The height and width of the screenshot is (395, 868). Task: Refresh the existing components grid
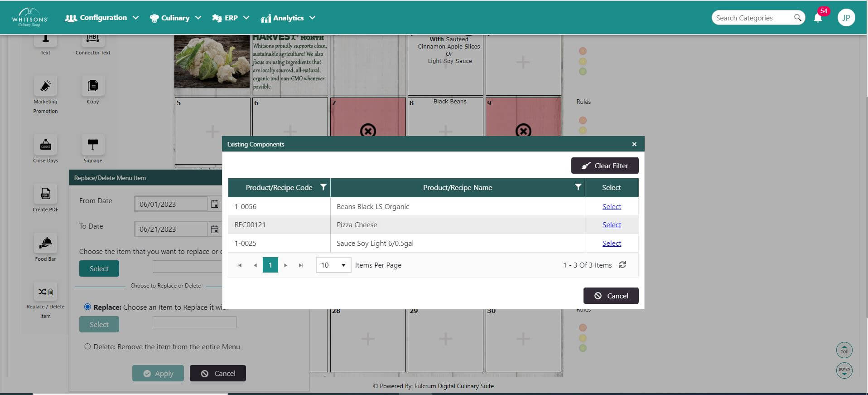pos(622,265)
